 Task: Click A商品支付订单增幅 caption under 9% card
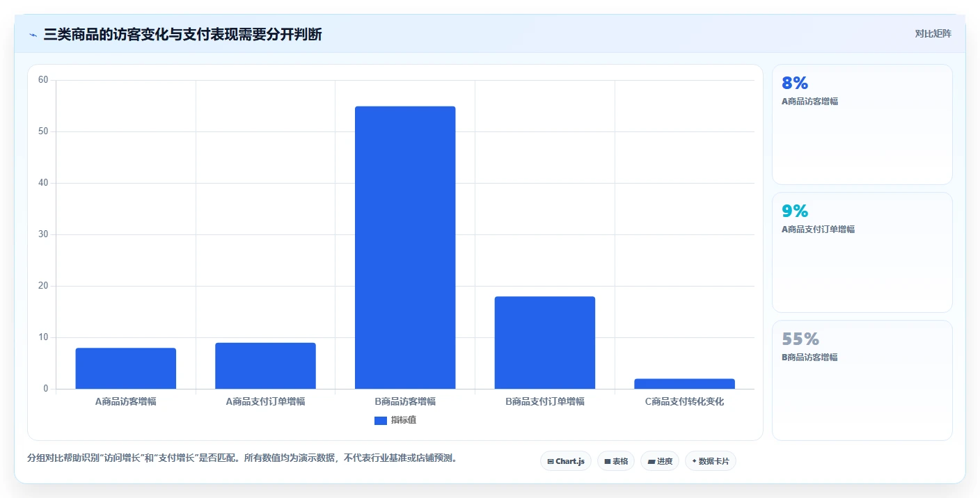[818, 230]
